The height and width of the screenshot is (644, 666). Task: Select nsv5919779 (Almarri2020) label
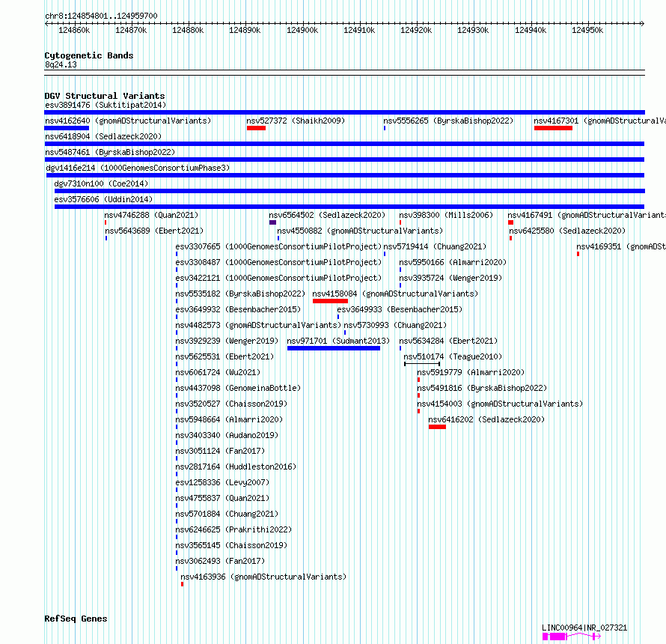[x=471, y=372]
